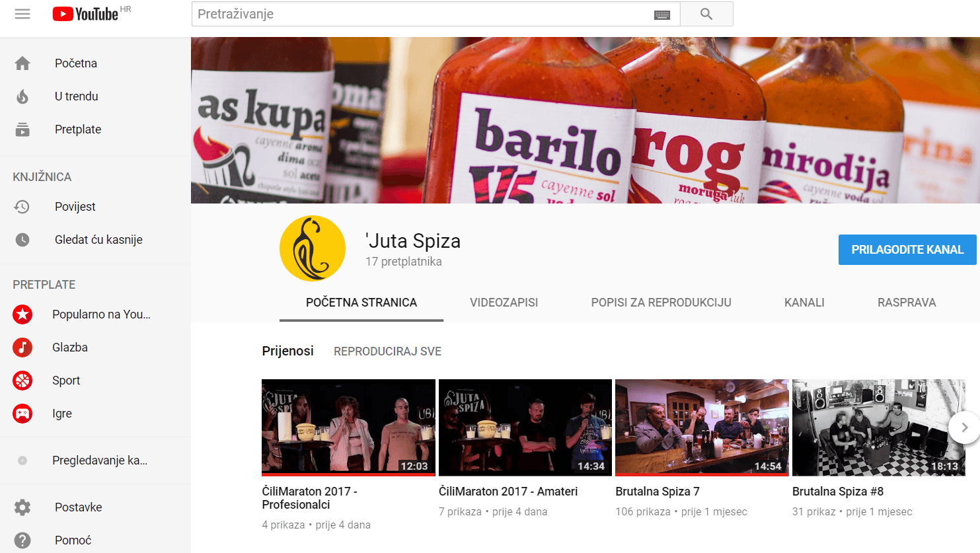Click the '106 prikaza' view count text

[643, 512]
